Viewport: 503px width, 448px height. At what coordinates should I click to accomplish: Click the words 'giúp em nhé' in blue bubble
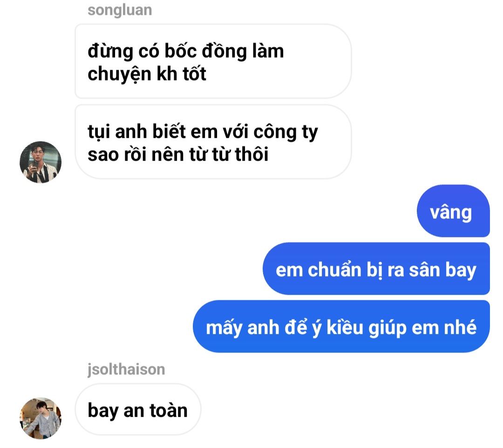coord(422,328)
